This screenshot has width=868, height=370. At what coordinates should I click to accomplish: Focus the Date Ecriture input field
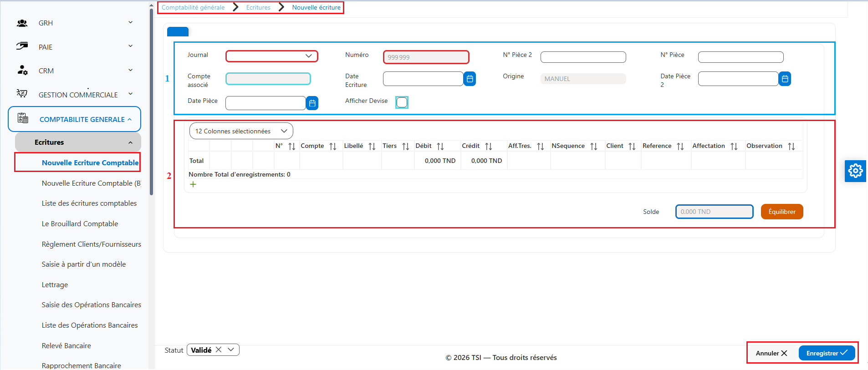point(423,79)
